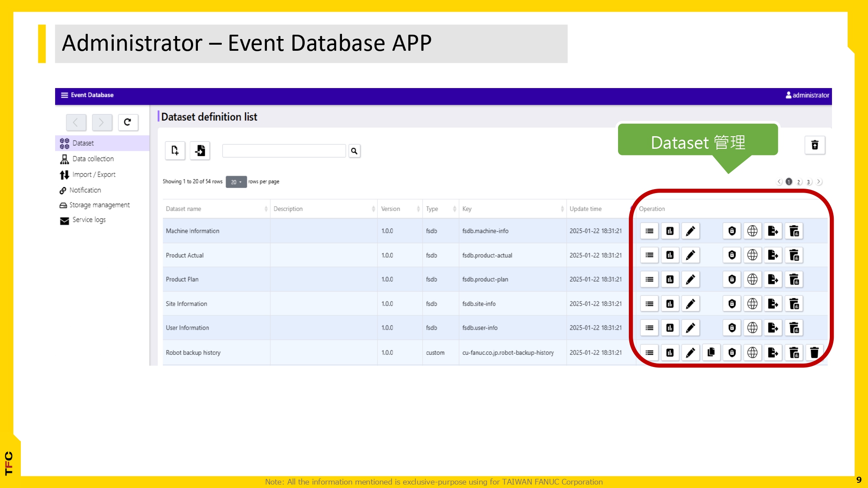Open list view for Robot backup history
The height and width of the screenshot is (488, 868).
coord(650,353)
